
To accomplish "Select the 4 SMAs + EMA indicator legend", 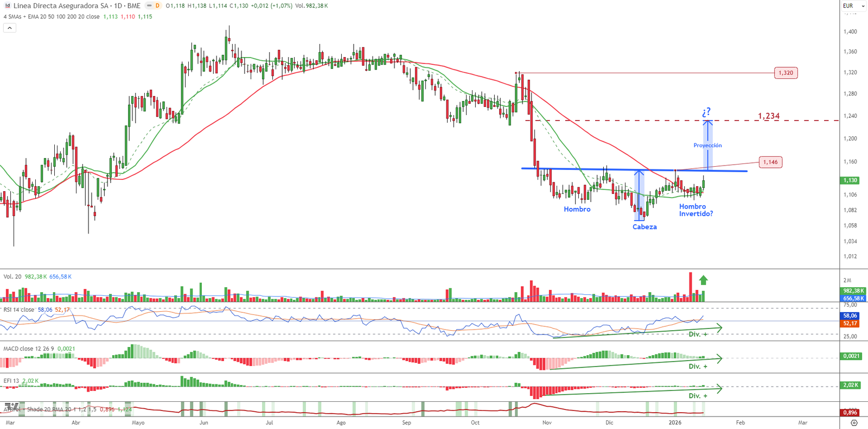I will coord(52,17).
